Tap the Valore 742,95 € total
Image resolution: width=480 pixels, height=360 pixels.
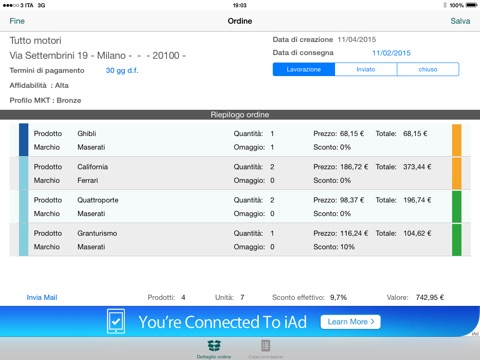coord(415,297)
